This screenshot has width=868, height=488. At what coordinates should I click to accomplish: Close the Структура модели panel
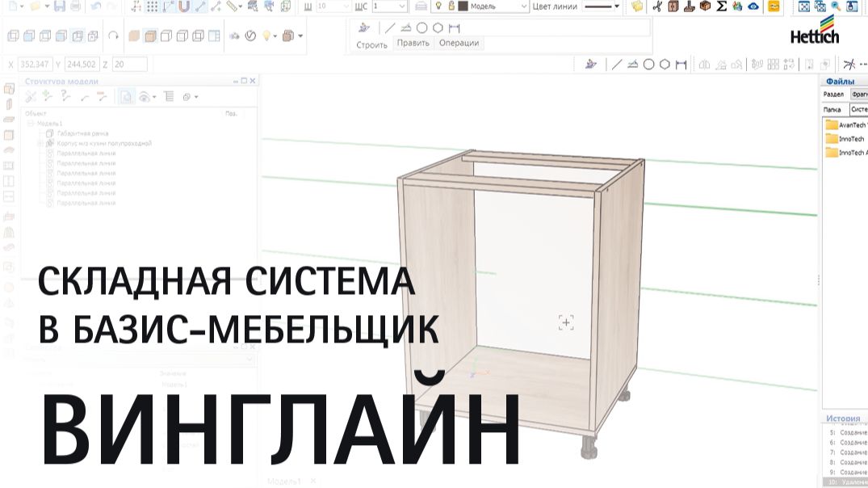click(253, 81)
